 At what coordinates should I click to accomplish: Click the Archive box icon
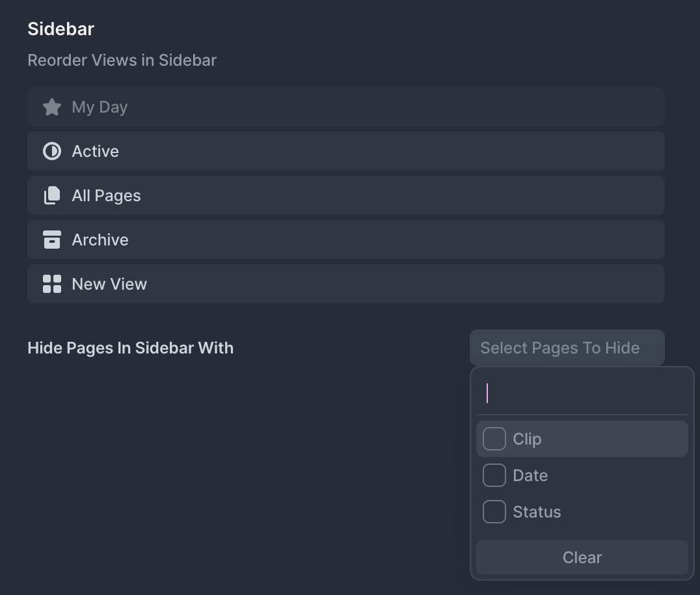pyautogui.click(x=52, y=240)
